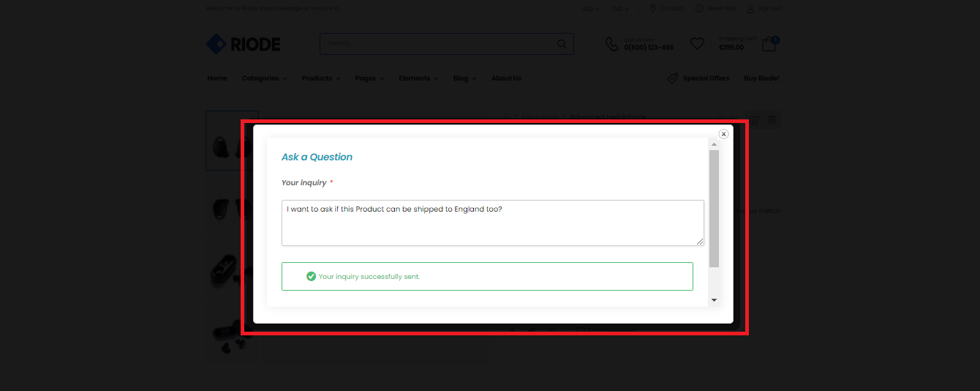Viewport: 980px width, 391px height.
Task: Click the Riode logo
Action: [244, 44]
